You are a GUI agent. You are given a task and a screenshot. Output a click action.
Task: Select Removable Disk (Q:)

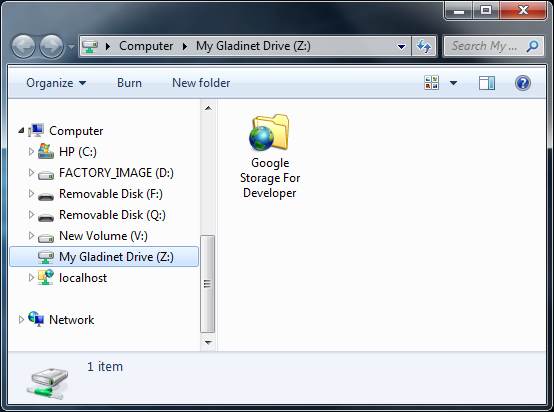click(112, 215)
